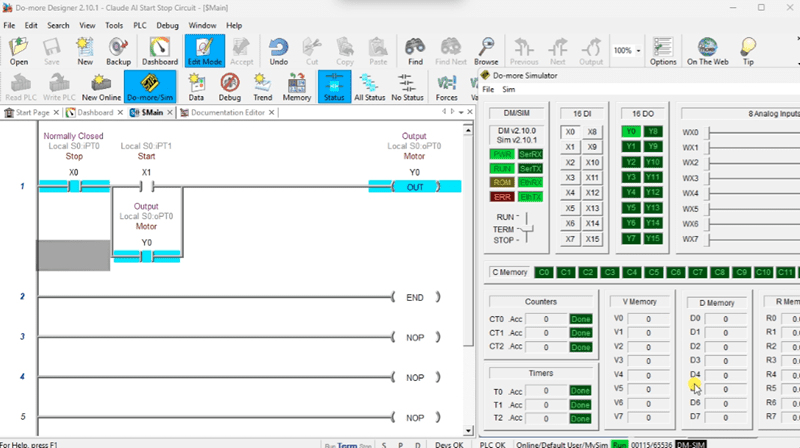Open Data View from the toolbar
This screenshot has width=800, height=448.
click(x=196, y=87)
